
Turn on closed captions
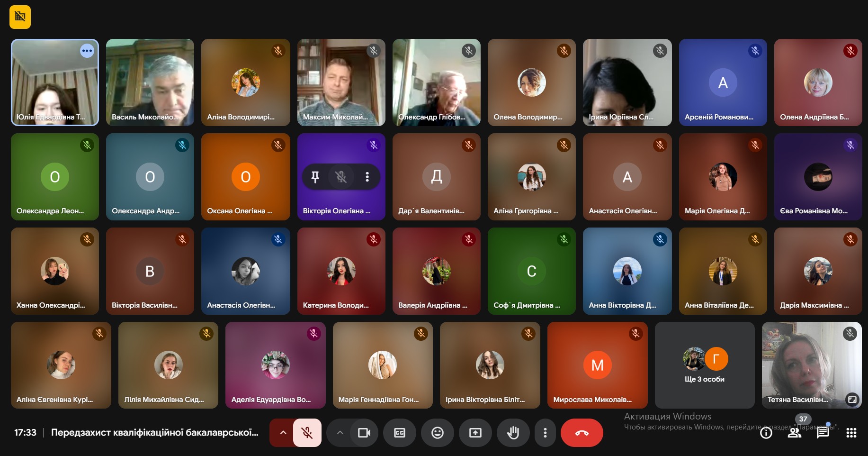(400, 433)
